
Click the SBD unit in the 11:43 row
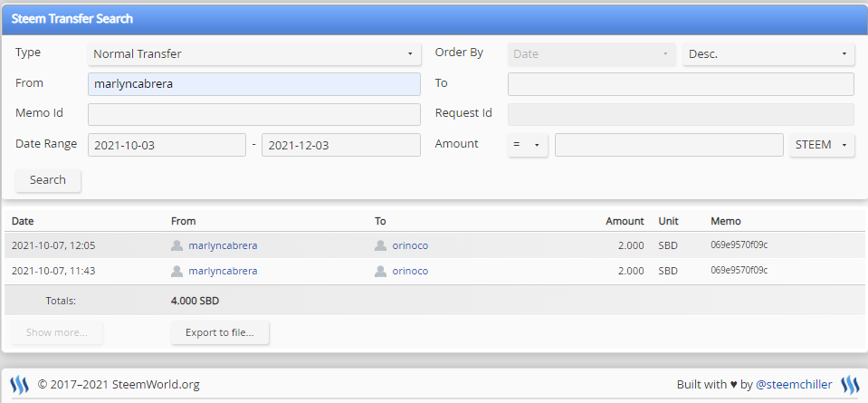pyautogui.click(x=668, y=272)
